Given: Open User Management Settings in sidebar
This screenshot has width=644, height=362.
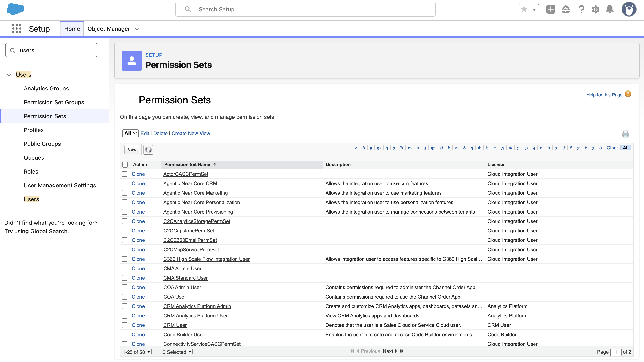Looking at the screenshot, I should tap(60, 185).
